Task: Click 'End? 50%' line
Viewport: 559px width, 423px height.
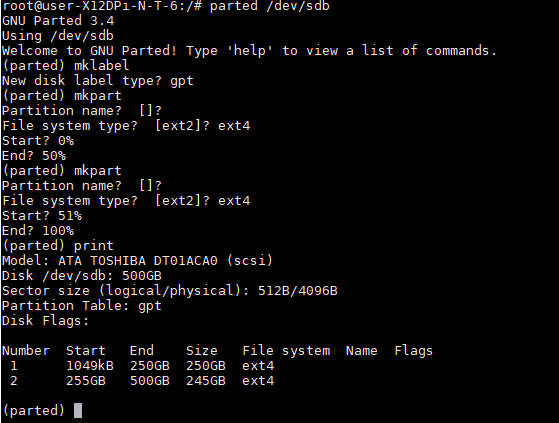Action: coord(34,156)
